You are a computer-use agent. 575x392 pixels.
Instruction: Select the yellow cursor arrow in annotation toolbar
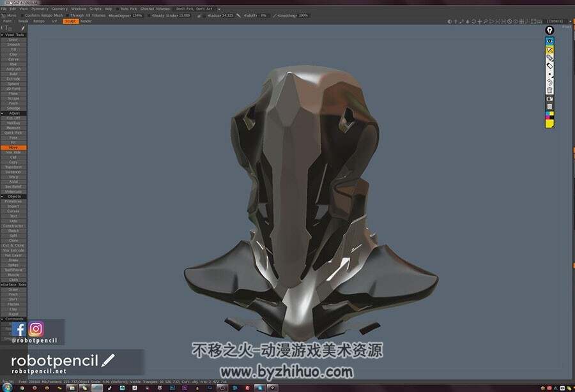549,49
